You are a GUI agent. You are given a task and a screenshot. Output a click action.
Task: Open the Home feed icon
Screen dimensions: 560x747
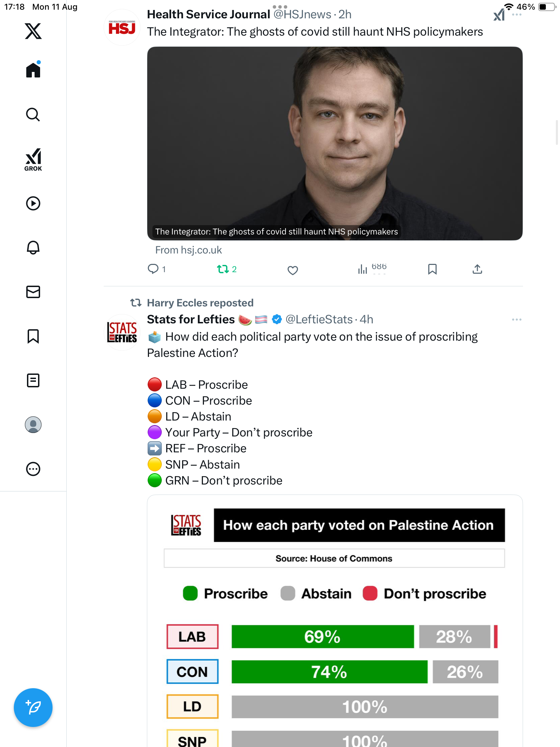point(33,70)
